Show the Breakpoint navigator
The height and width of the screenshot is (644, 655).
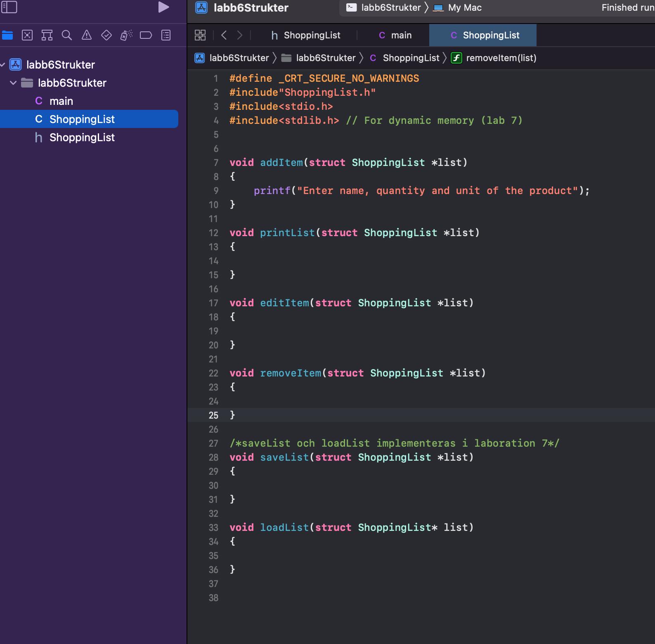click(x=146, y=36)
